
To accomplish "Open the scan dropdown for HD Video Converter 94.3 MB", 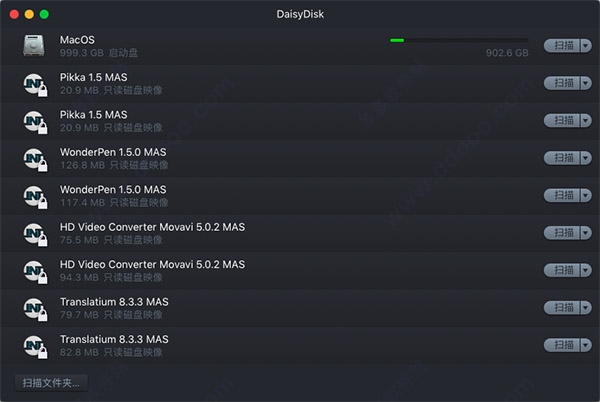I will tap(586, 270).
